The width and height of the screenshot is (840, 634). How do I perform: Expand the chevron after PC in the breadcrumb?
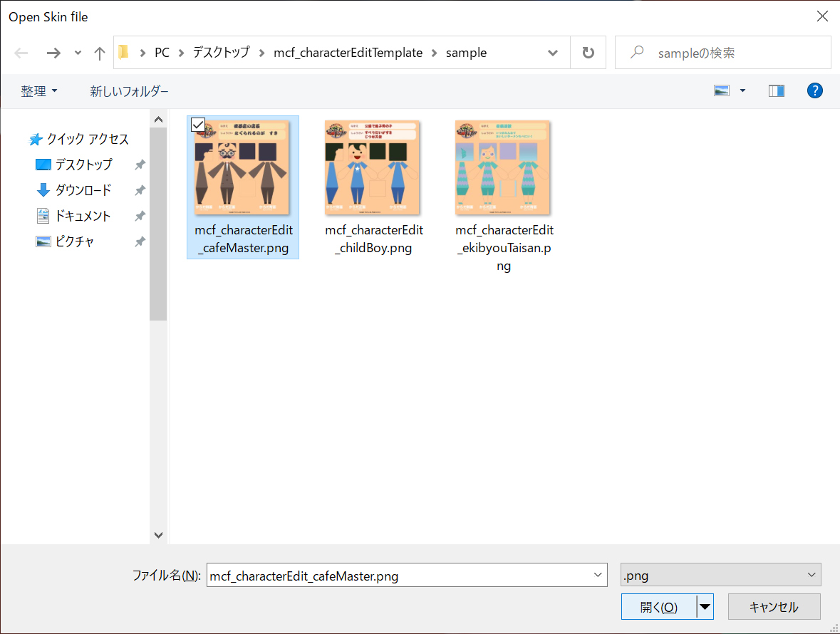[181, 53]
